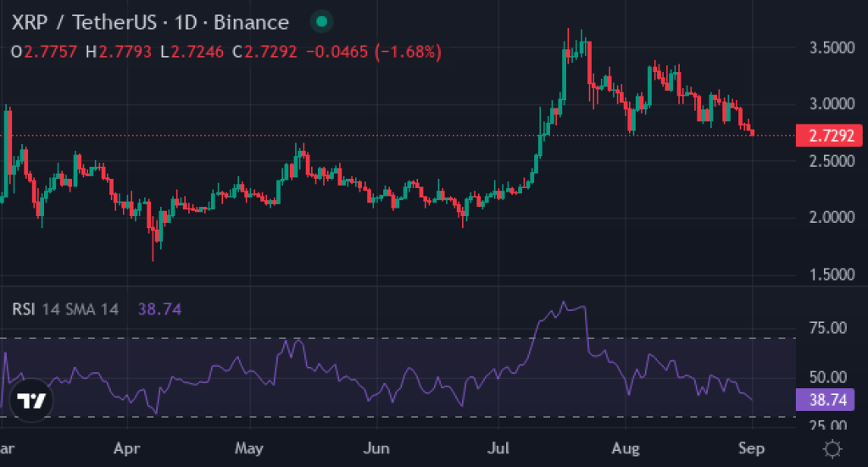Click the 2.0000 price axis label
Image resolution: width=868 pixels, height=467 pixels.
coord(832,218)
